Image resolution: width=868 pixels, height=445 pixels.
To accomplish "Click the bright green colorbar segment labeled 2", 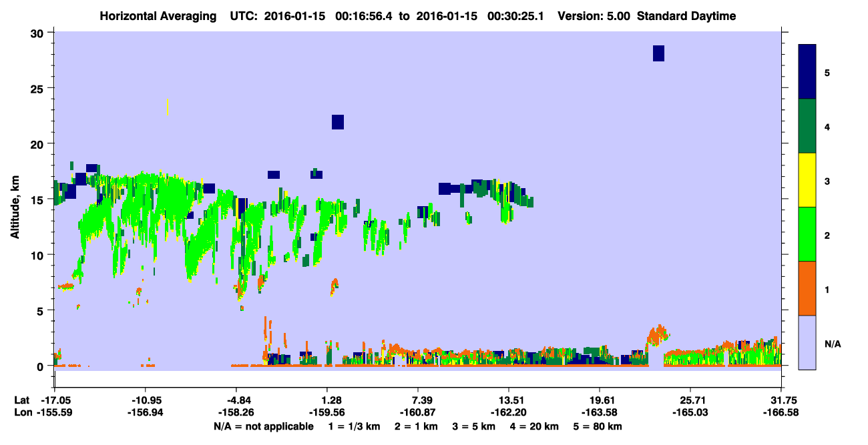I will (807, 234).
